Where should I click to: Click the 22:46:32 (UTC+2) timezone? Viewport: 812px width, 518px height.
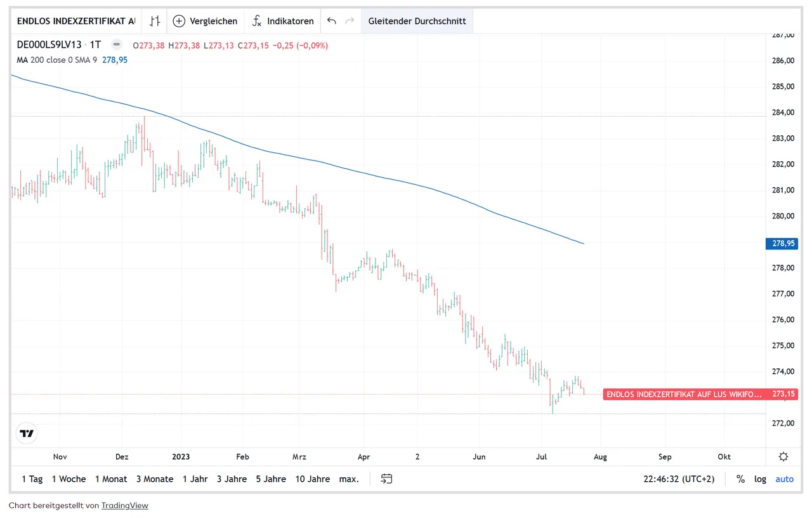(x=679, y=479)
